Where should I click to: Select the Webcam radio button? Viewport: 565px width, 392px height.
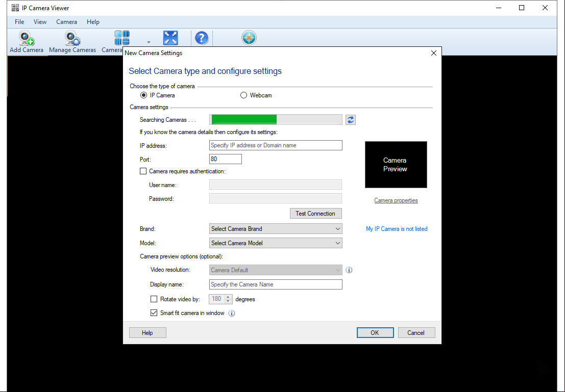pyautogui.click(x=243, y=95)
